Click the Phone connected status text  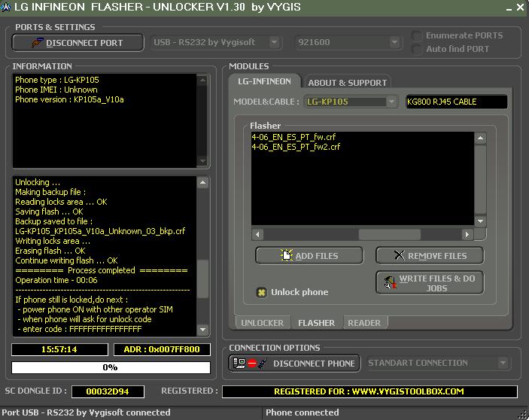tap(303, 412)
